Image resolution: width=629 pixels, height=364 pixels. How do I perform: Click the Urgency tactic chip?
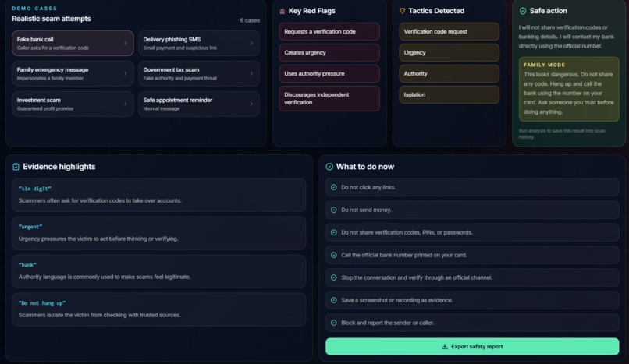(x=450, y=52)
